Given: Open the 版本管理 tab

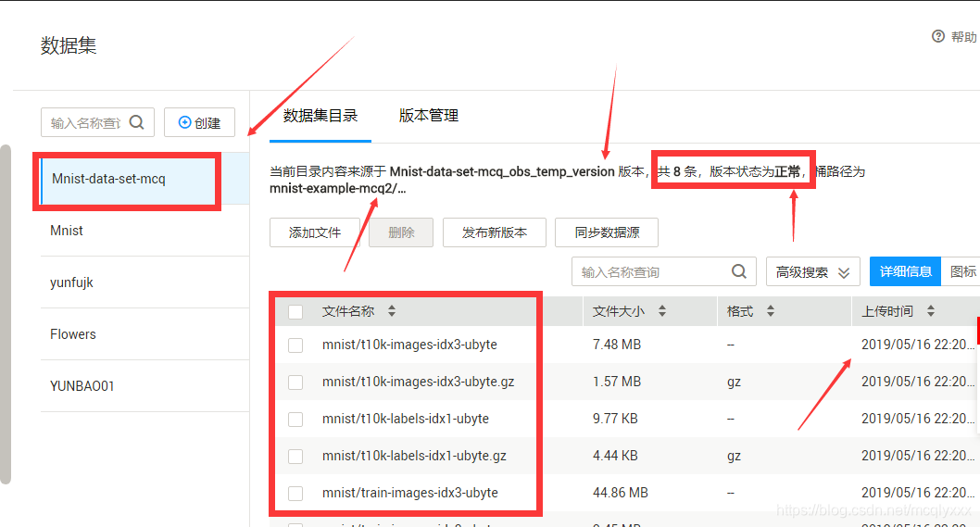Looking at the screenshot, I should [x=429, y=116].
